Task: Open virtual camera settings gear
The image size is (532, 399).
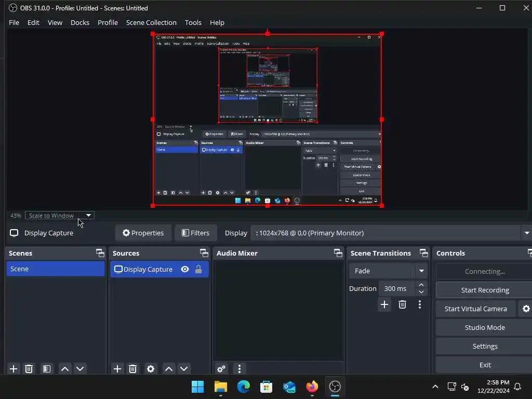Action: pos(526,309)
